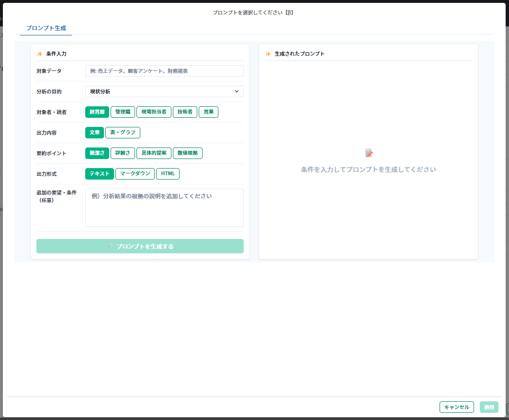
Task: Focus the 対象データ input field
Action: click(164, 71)
